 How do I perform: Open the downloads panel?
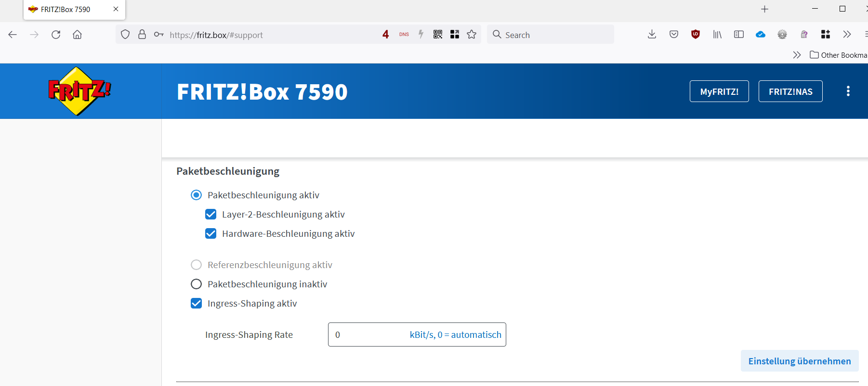(652, 34)
